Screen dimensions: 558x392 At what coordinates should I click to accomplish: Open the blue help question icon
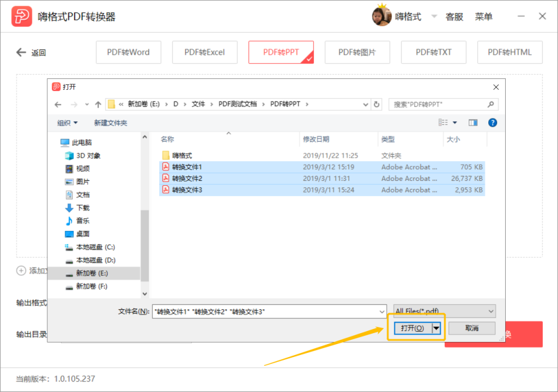click(x=493, y=122)
